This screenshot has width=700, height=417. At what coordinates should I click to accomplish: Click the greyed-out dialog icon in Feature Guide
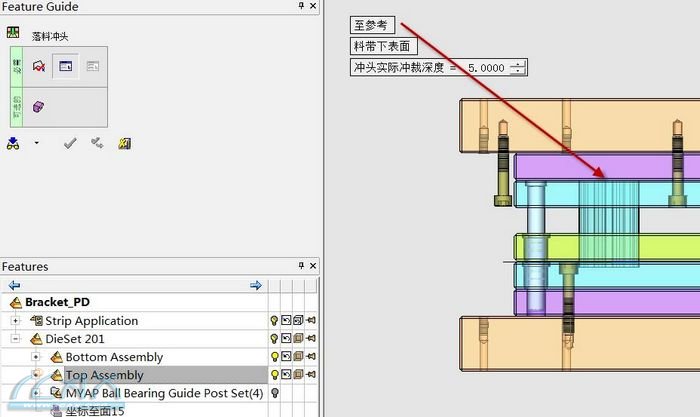coord(93,67)
